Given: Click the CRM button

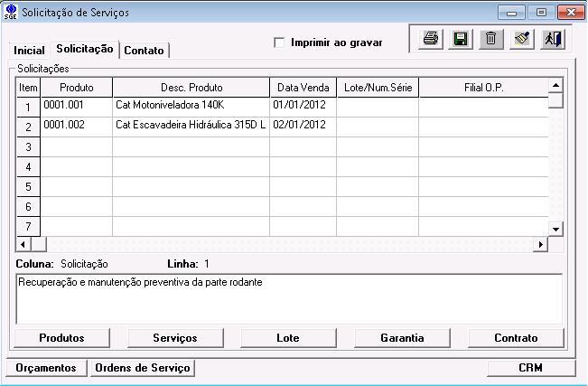Looking at the screenshot, I should [530, 368].
